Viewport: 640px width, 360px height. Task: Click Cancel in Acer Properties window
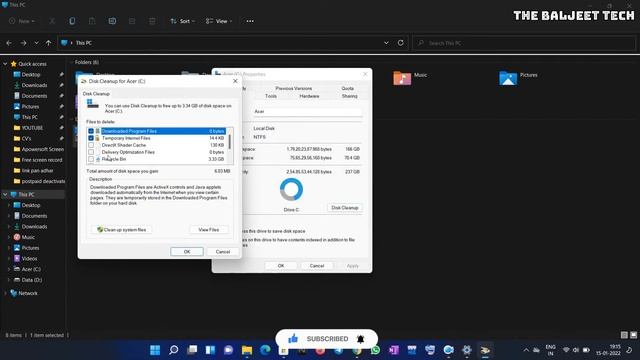tap(317, 266)
